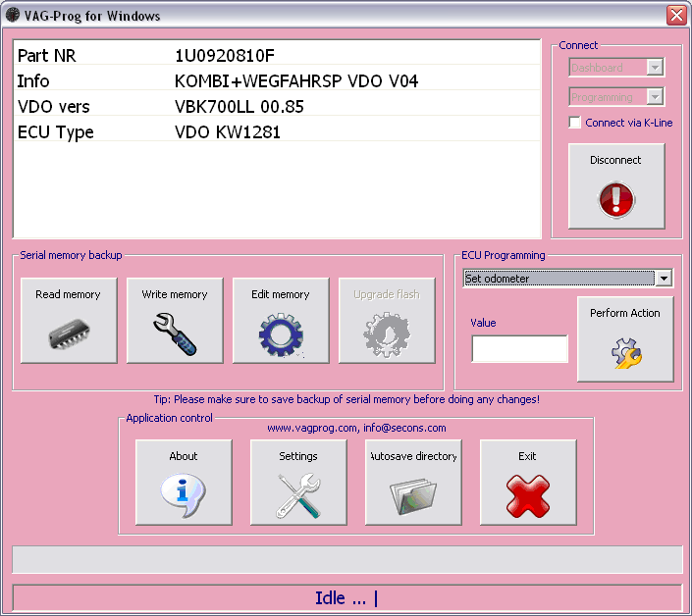
Task: Click the ECU Type row label
Action: pyautogui.click(x=56, y=132)
